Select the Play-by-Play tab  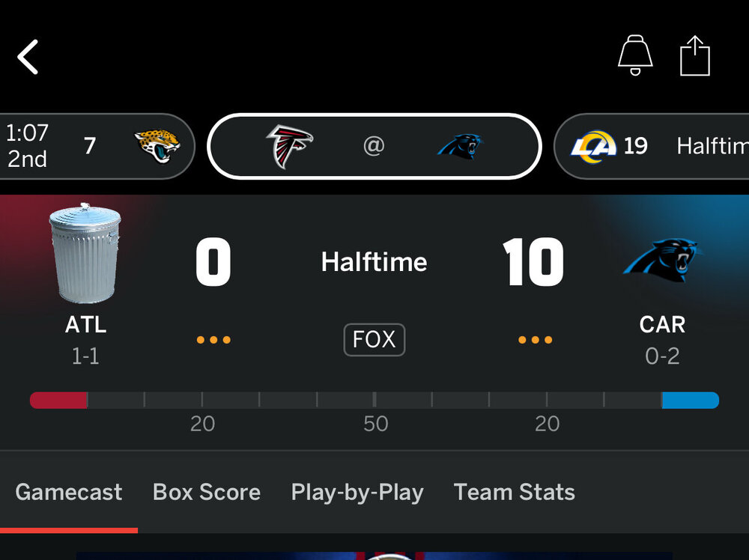point(357,492)
